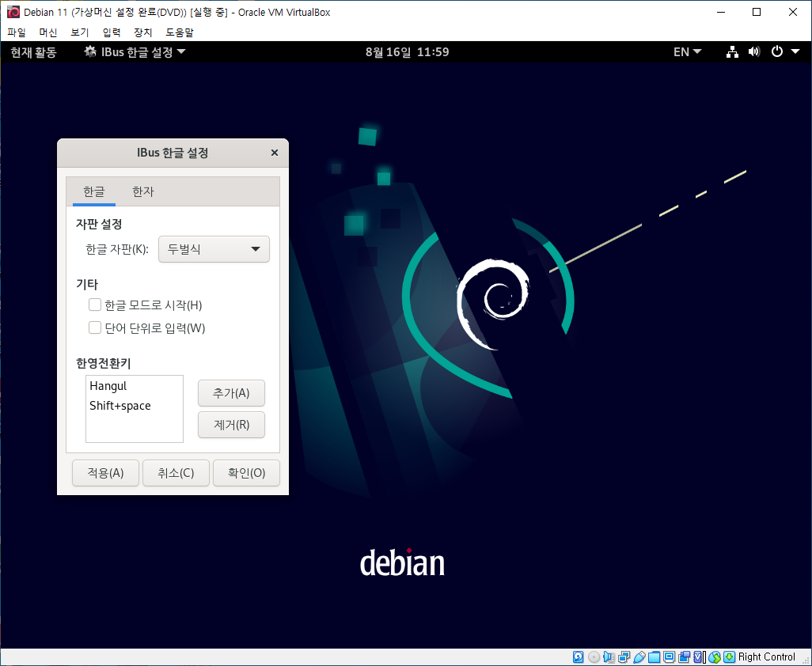The height and width of the screenshot is (666, 812).
Task: Open the 파일 menu
Action: pyautogui.click(x=17, y=32)
